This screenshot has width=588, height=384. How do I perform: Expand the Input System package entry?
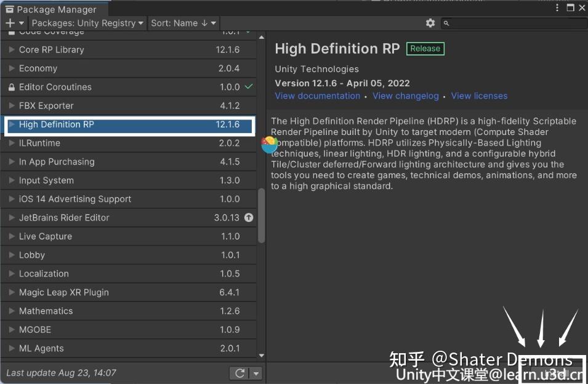11,180
